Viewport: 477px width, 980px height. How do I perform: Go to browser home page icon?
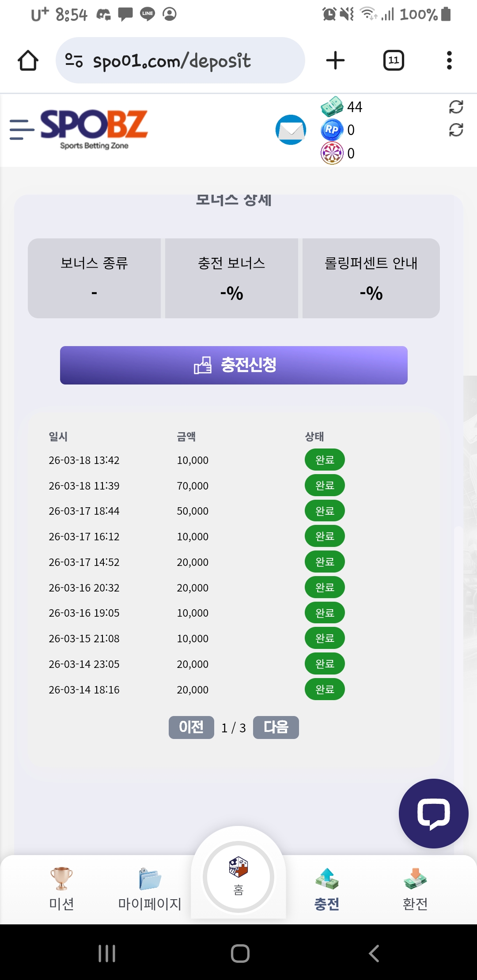click(28, 60)
